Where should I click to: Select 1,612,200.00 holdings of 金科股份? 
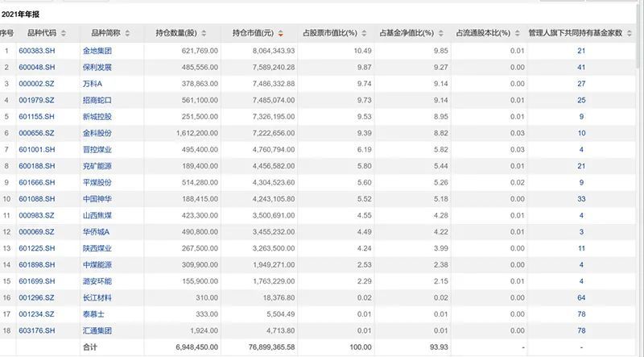tap(196, 133)
